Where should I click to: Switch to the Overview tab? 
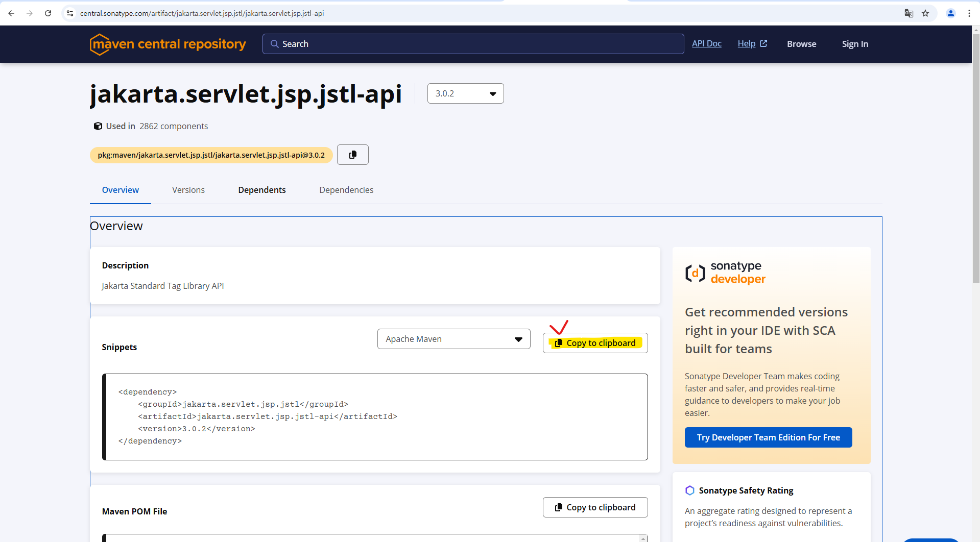121,190
